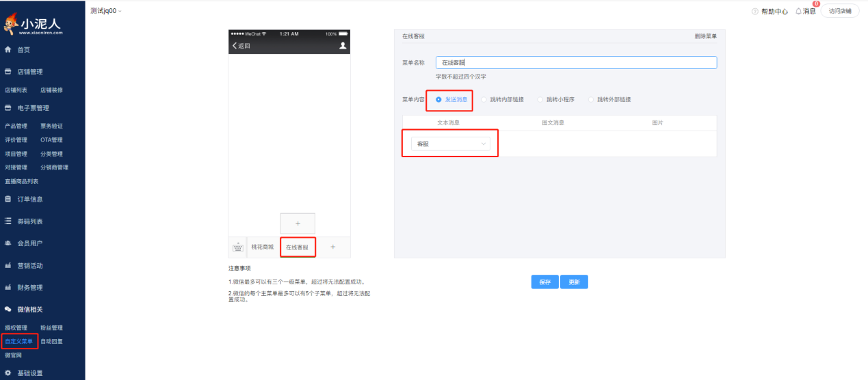Viewport: 868px width, 380px height.
Task: Select the 跳转小程序 radio option
Action: coord(556,99)
